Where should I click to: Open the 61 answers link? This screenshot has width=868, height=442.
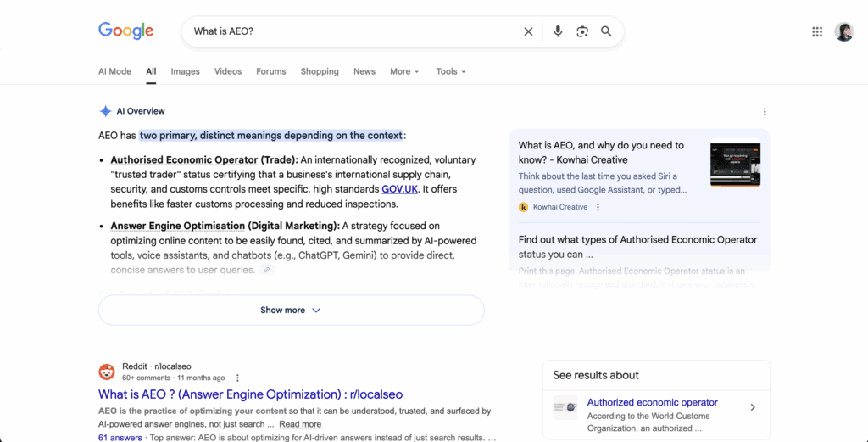pos(120,438)
